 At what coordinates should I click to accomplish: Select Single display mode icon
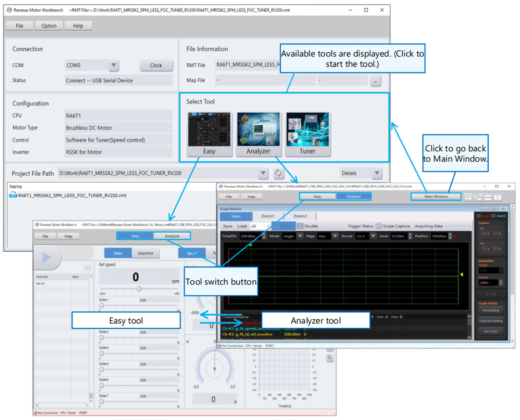pos(284,226)
